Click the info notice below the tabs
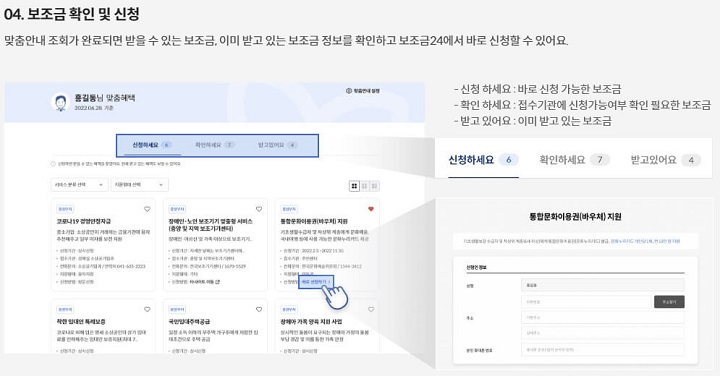 pyautogui.click(x=116, y=164)
